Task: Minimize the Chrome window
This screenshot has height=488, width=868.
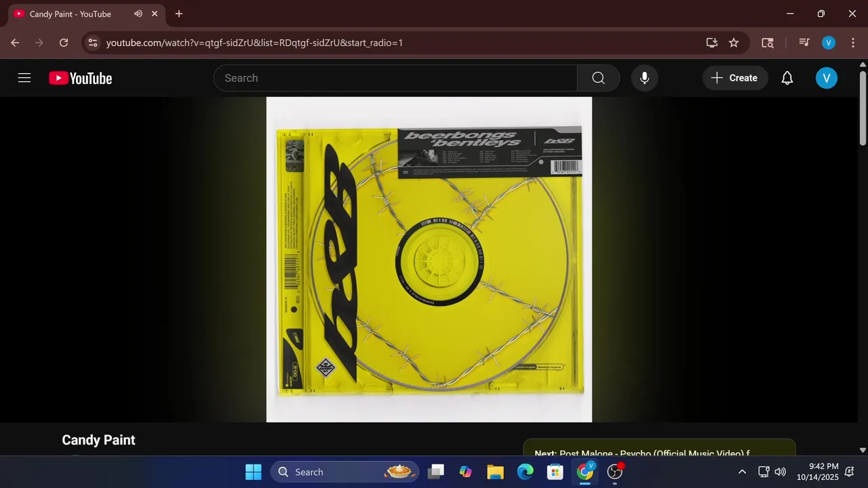Action: click(x=790, y=14)
